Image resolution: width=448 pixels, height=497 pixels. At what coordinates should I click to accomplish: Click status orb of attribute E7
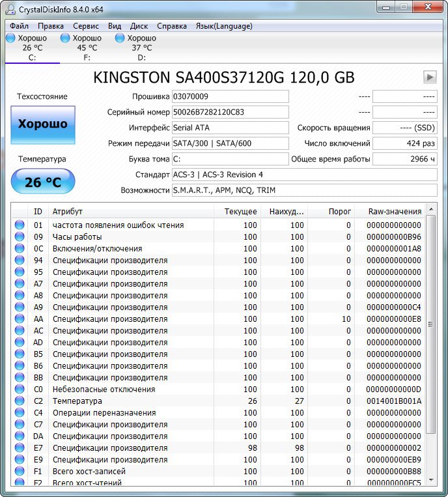pyautogui.click(x=20, y=447)
